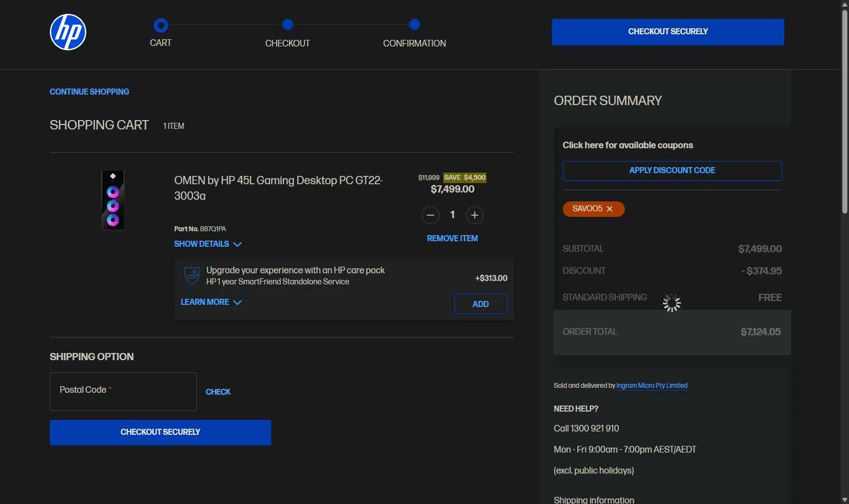Click the Mon - Fri support hours text
Viewport: 849px width, 504px height.
(x=625, y=449)
